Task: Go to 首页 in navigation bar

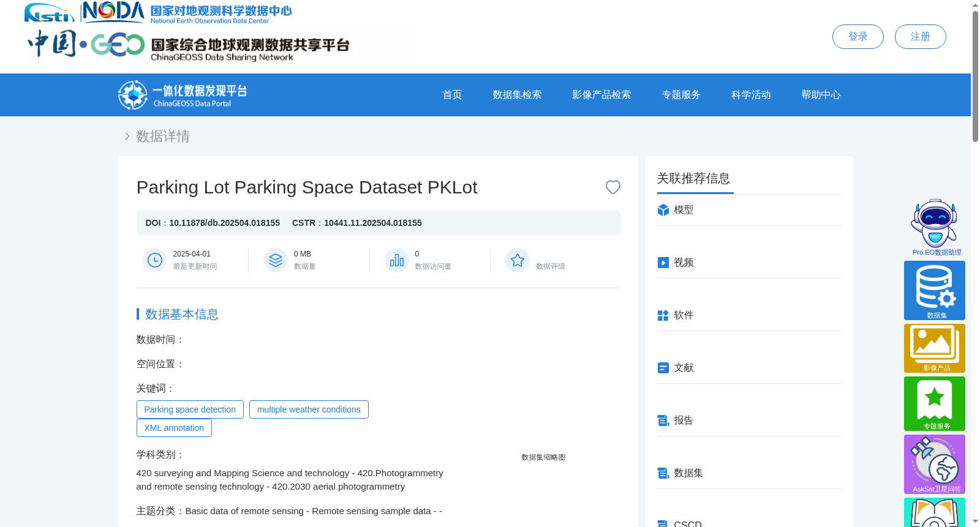Action: [x=452, y=95]
